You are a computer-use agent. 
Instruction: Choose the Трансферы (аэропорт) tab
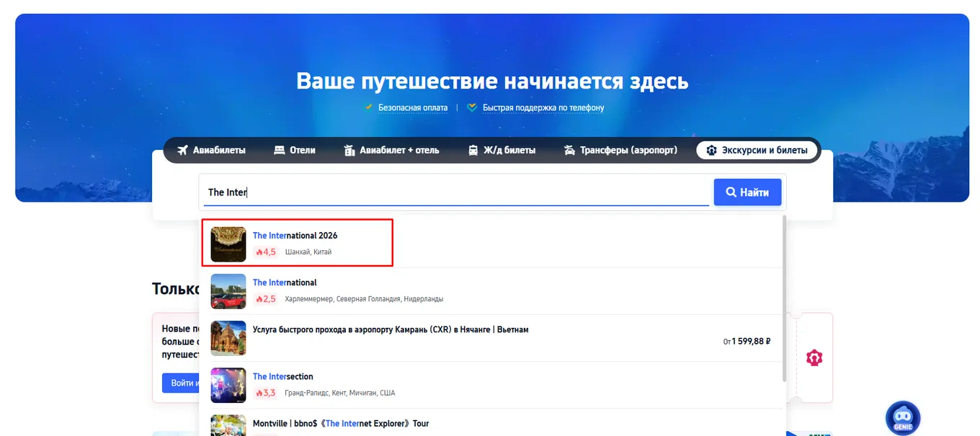tap(620, 151)
